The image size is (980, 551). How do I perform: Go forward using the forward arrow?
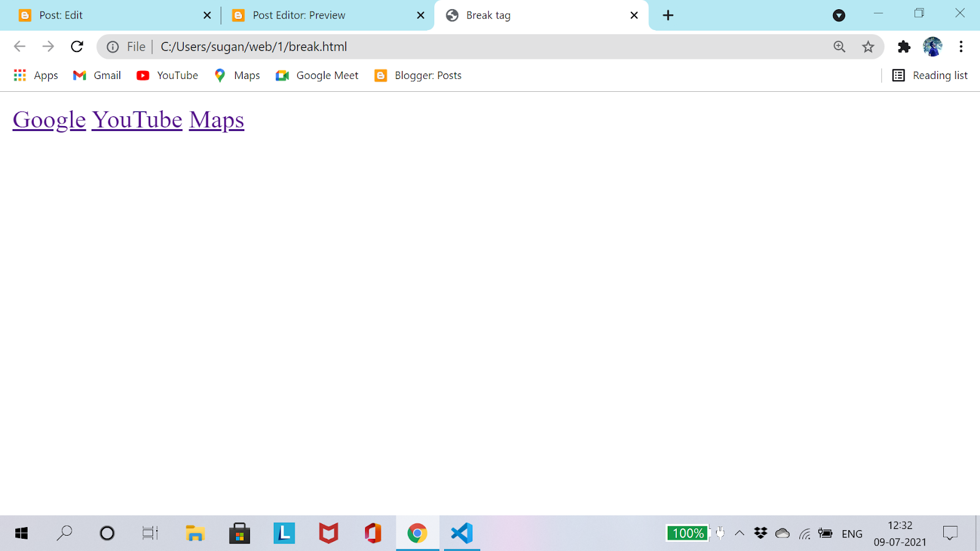point(48,47)
